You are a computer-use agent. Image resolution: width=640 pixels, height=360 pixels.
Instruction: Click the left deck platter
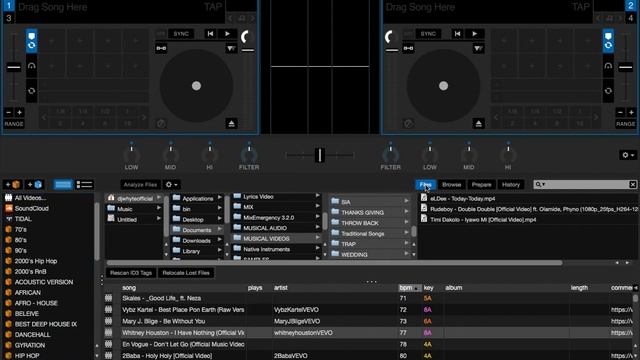pyautogui.click(x=196, y=86)
